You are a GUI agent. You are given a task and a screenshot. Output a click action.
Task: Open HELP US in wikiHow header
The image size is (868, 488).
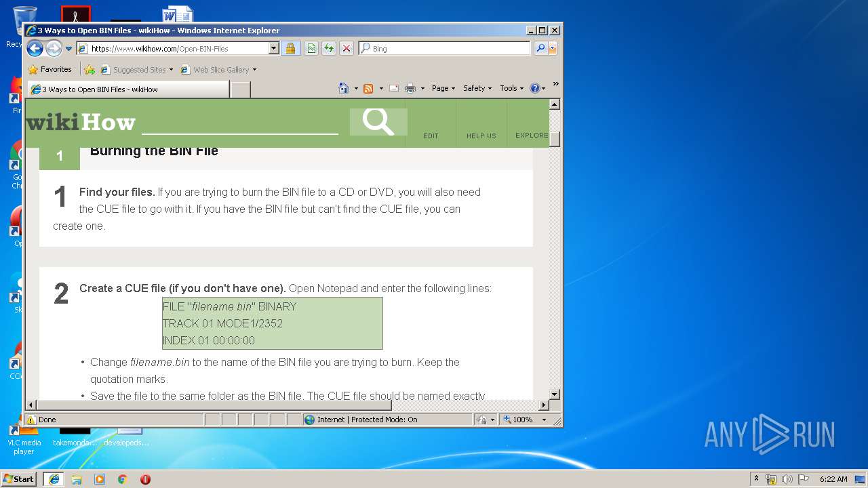click(481, 136)
